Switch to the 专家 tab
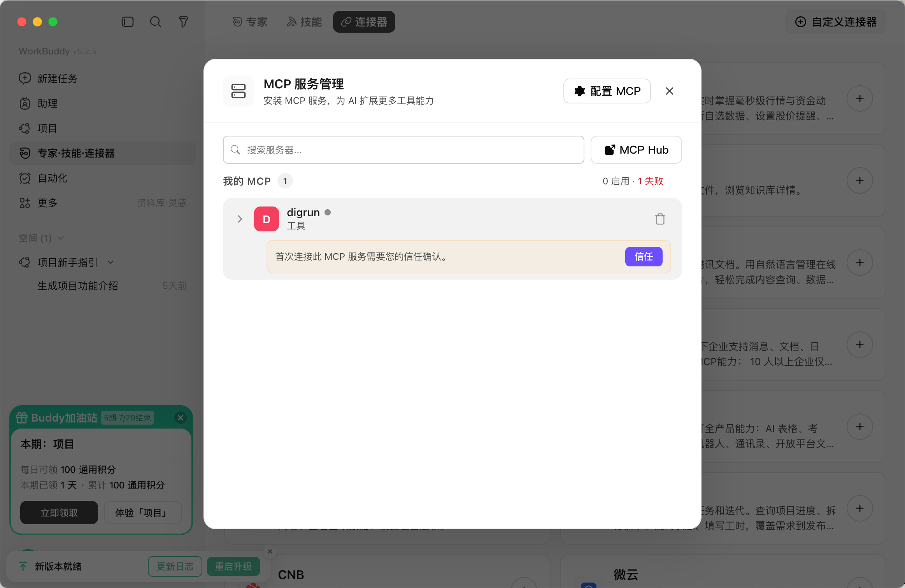 (x=250, y=22)
